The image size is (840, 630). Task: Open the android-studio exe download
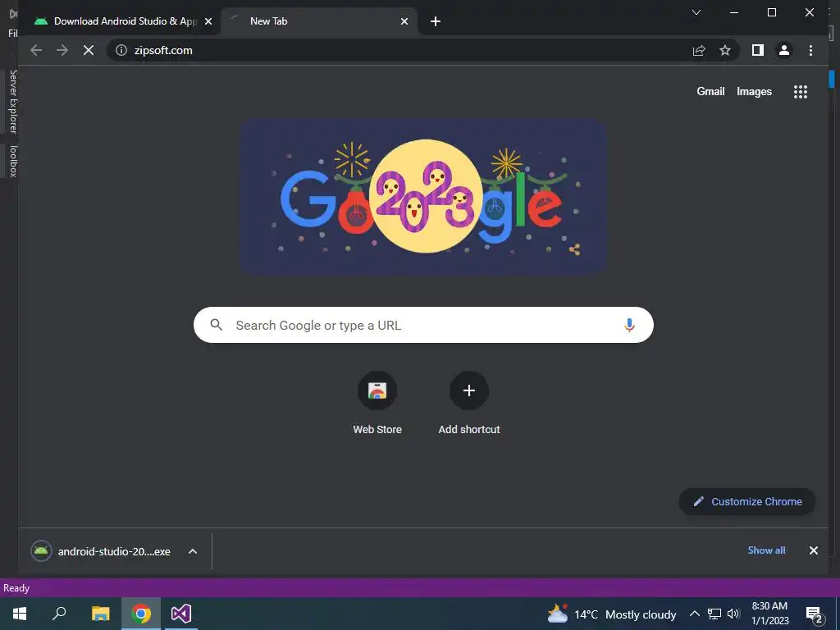click(102, 551)
